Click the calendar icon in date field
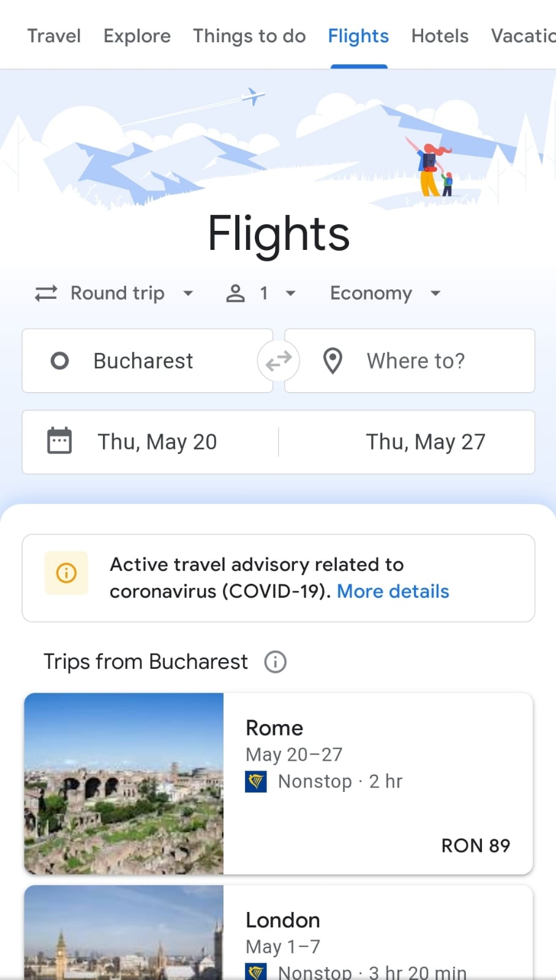 point(59,441)
